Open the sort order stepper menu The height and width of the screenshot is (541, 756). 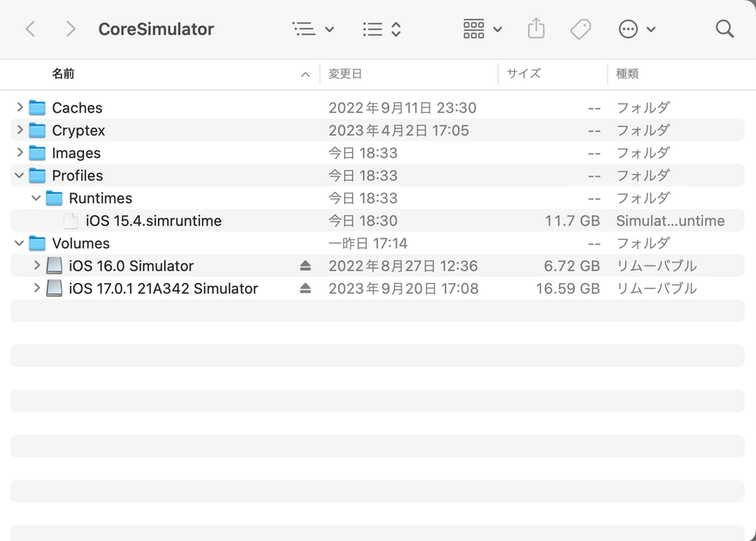pos(381,29)
